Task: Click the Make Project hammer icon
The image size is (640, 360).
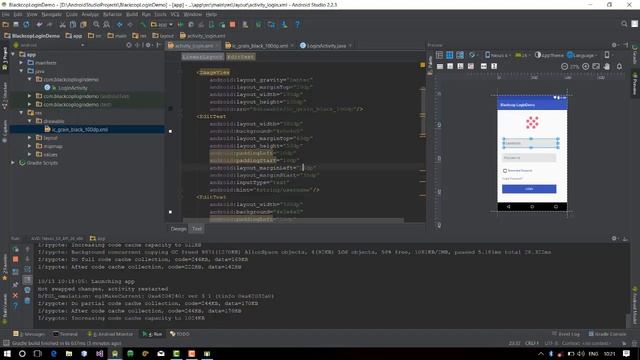Action: pos(143,24)
